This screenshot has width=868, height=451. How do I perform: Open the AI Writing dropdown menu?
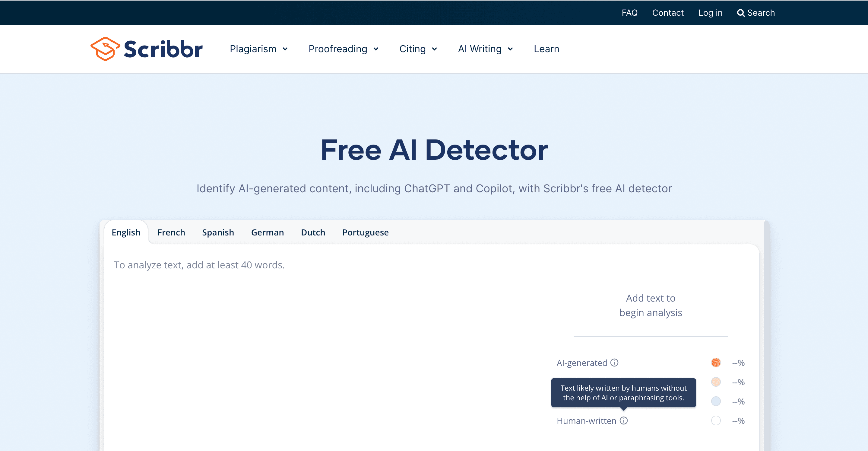[x=486, y=49]
